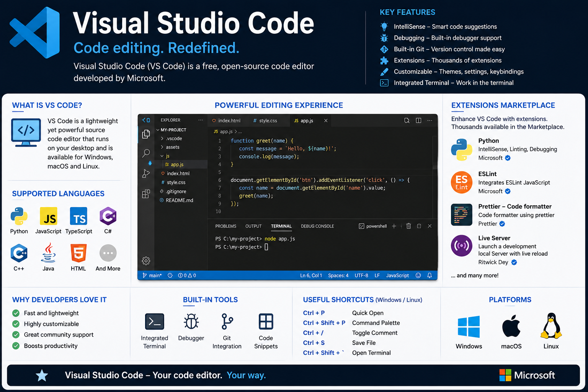
Task: Expand the assets folder
Action: click(x=170, y=147)
